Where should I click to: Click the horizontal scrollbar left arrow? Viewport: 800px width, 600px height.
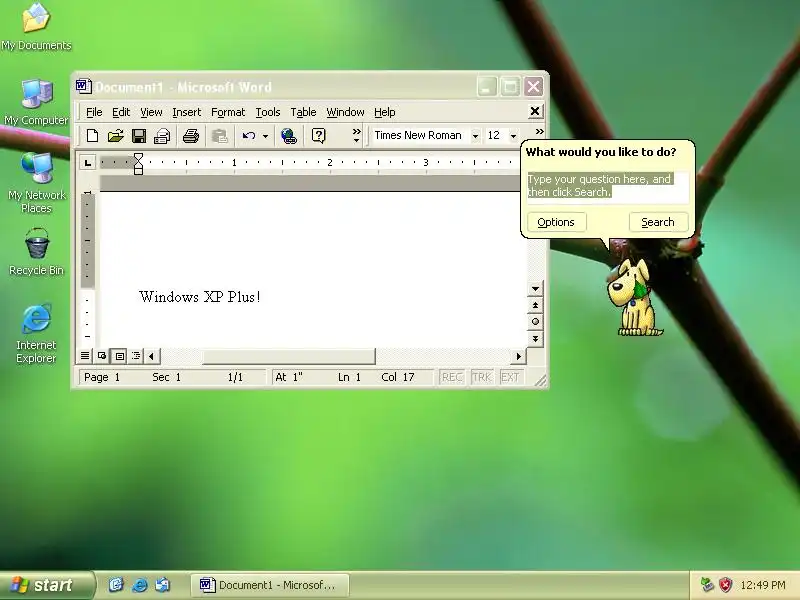(152, 356)
